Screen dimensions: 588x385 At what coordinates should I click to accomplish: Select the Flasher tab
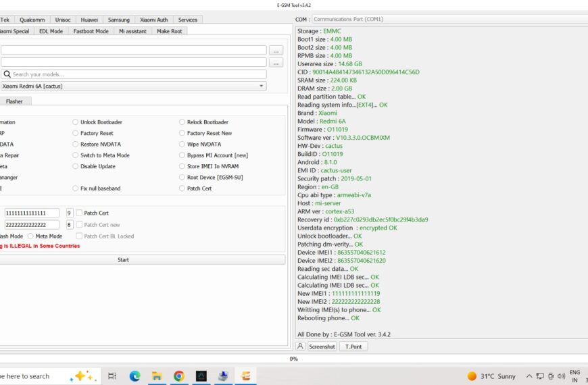(14, 101)
